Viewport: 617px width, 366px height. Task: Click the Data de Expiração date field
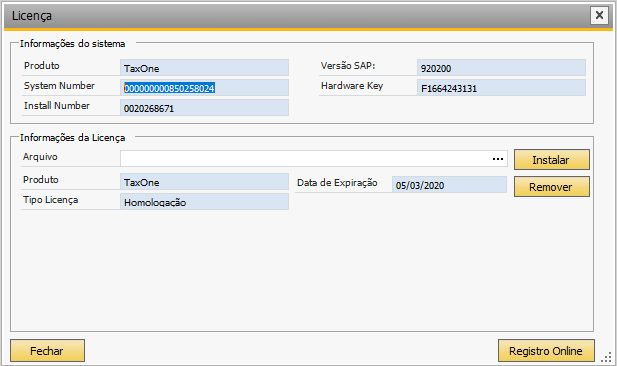coord(449,185)
